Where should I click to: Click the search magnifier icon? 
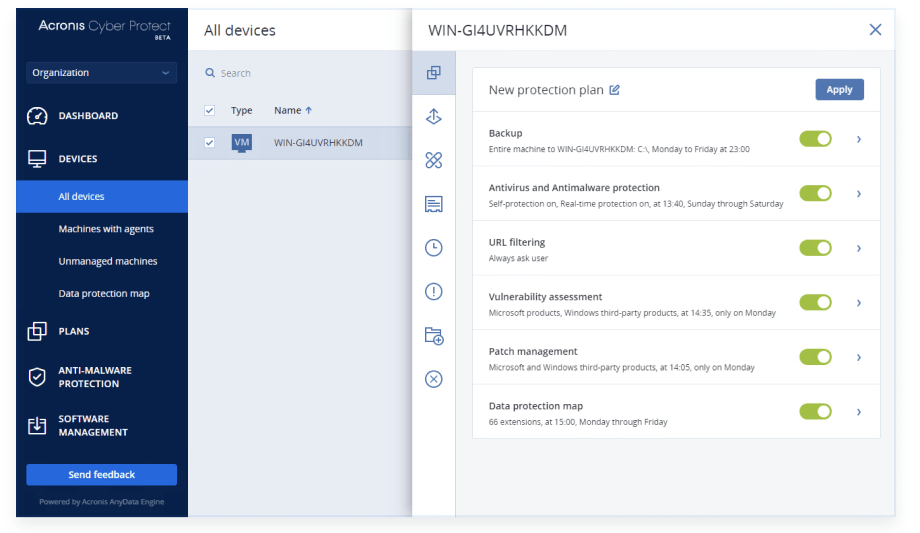210,73
